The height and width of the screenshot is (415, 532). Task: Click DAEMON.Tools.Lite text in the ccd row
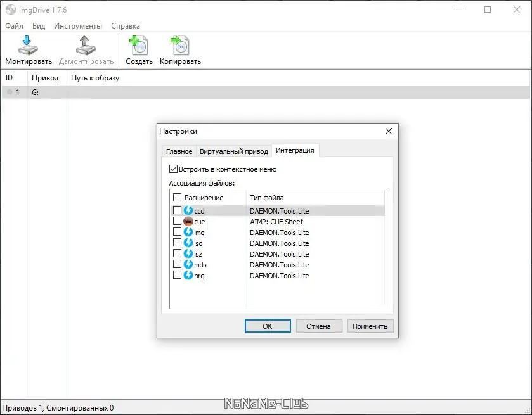(280, 211)
